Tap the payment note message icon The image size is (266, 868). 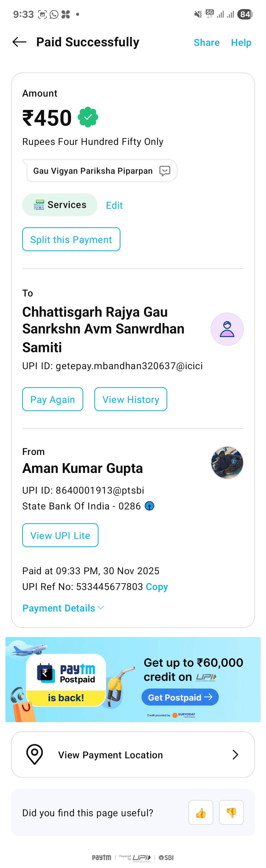pyautogui.click(x=165, y=171)
